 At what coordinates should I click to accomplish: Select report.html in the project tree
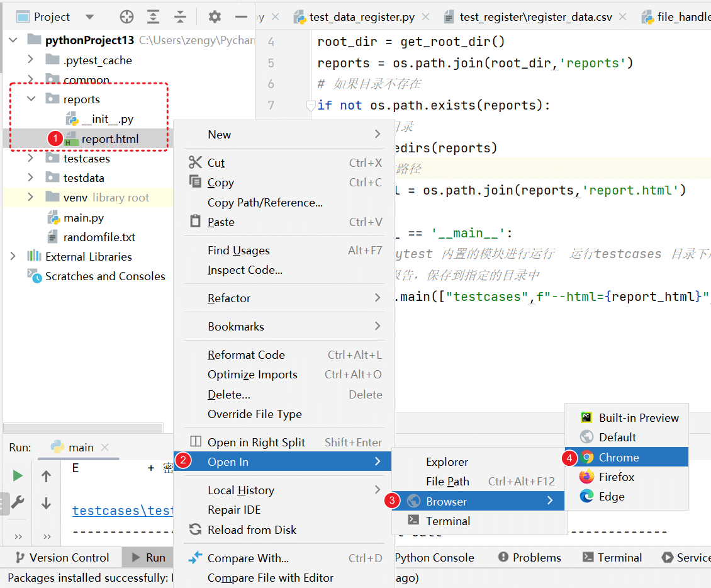tap(101, 139)
